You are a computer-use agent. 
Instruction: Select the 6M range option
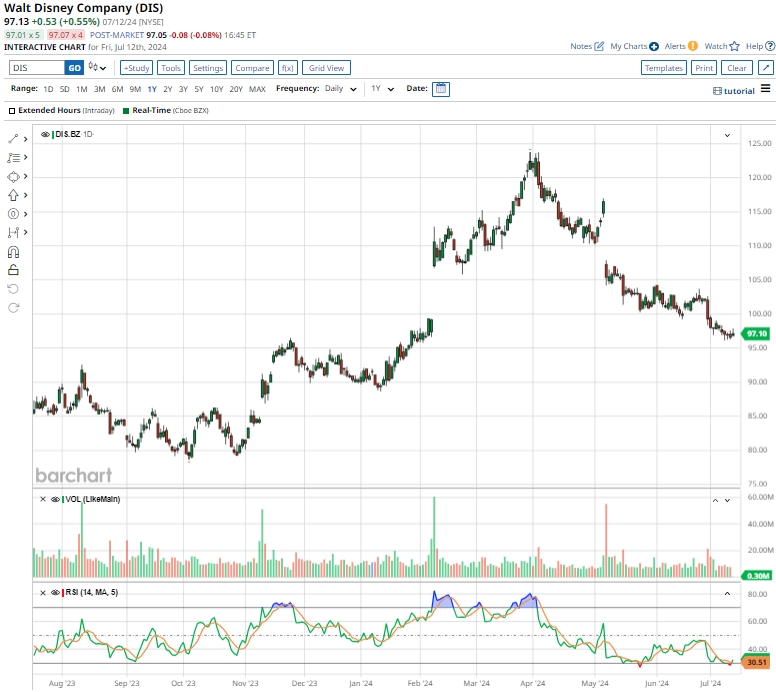point(117,89)
